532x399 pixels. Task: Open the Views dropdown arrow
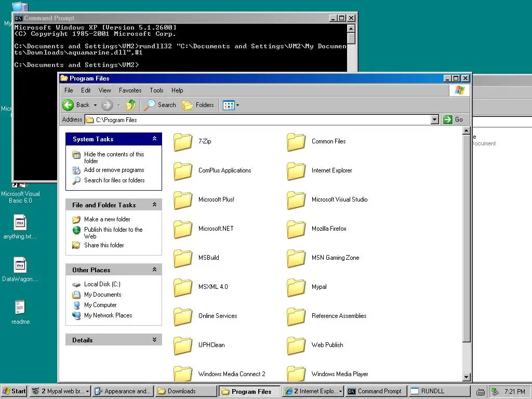click(237, 105)
